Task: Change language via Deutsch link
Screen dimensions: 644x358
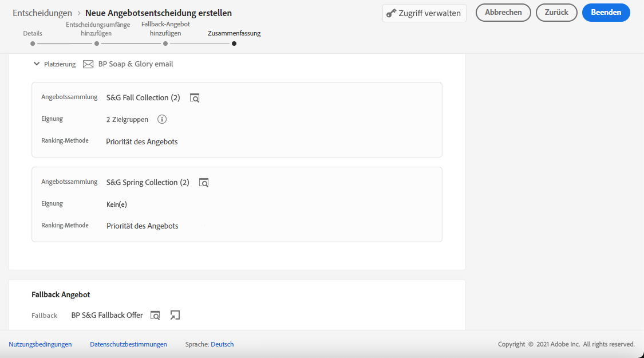Action: [222, 344]
